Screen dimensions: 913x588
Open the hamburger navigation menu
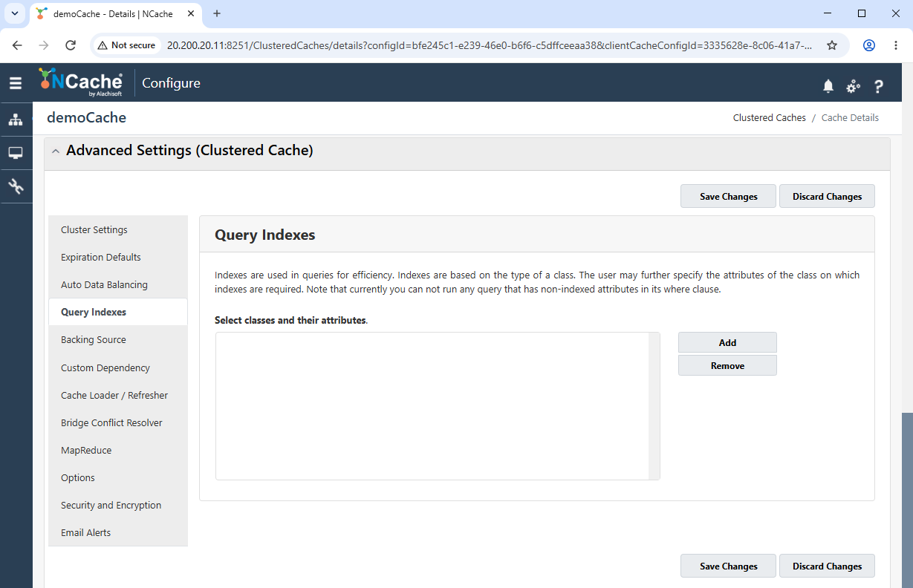point(16,83)
